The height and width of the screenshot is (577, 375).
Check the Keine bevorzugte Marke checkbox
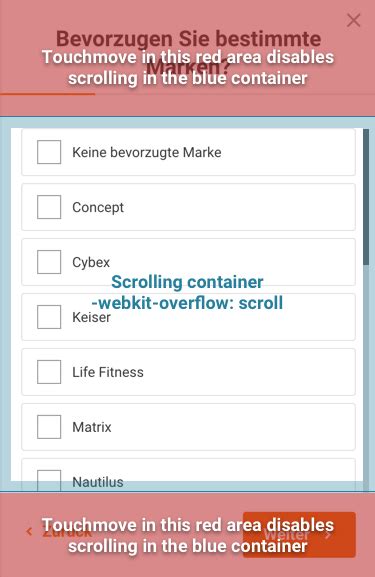point(49,152)
